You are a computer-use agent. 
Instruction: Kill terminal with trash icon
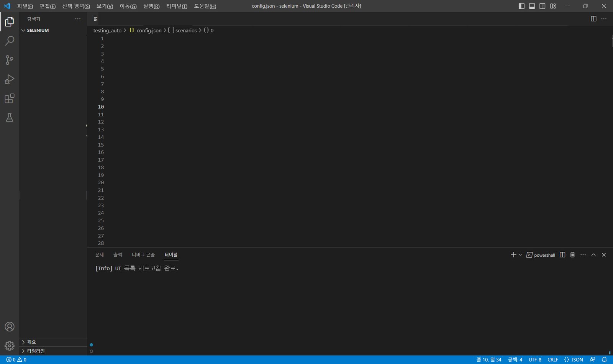coord(572,255)
